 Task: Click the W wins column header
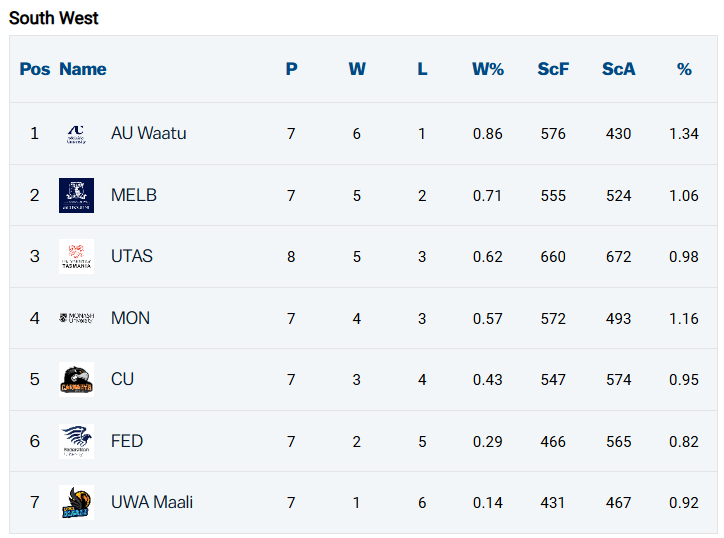[x=357, y=69]
